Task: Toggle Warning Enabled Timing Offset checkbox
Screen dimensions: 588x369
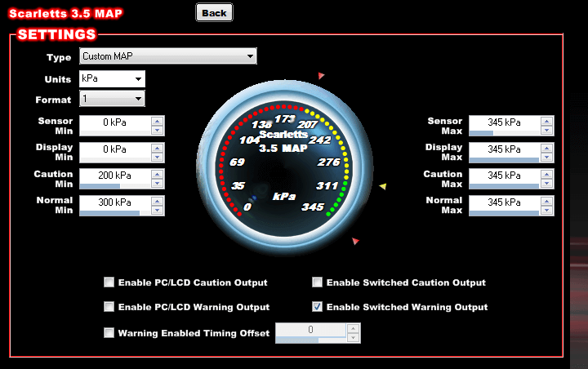Action: (x=109, y=333)
